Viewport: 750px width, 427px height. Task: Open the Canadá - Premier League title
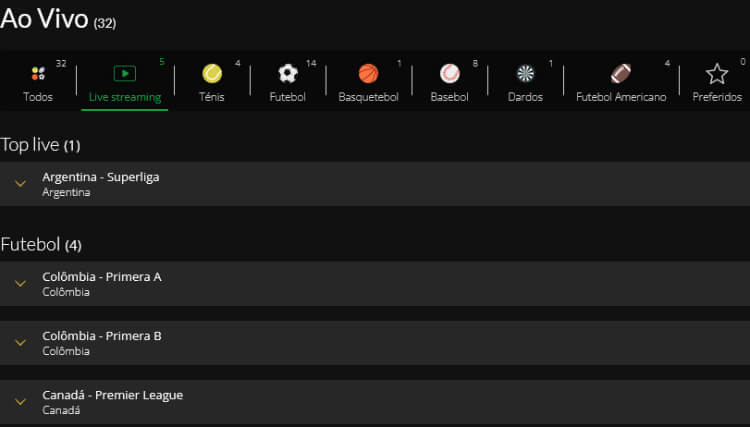tap(112, 395)
